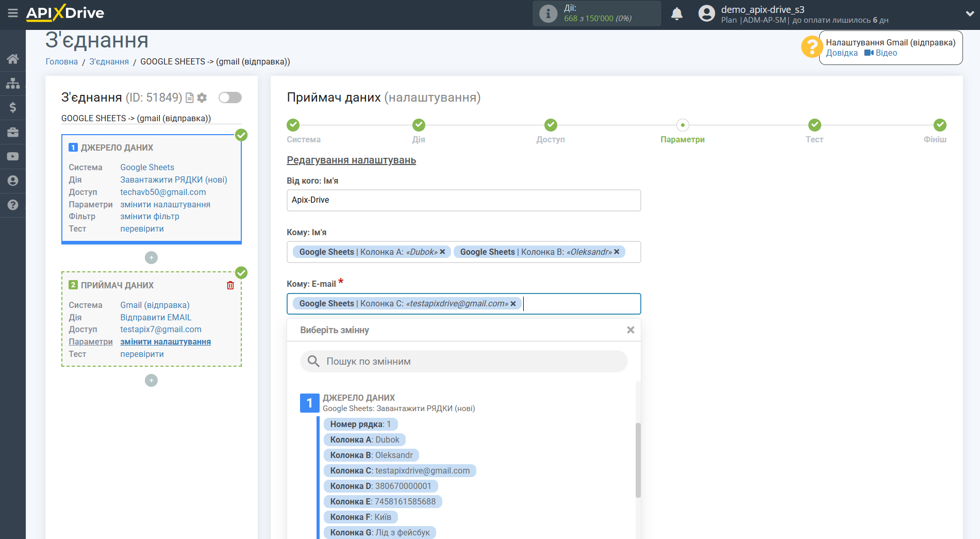The height and width of the screenshot is (539, 980).
Task: Click the actions info icon
Action: coord(548,13)
